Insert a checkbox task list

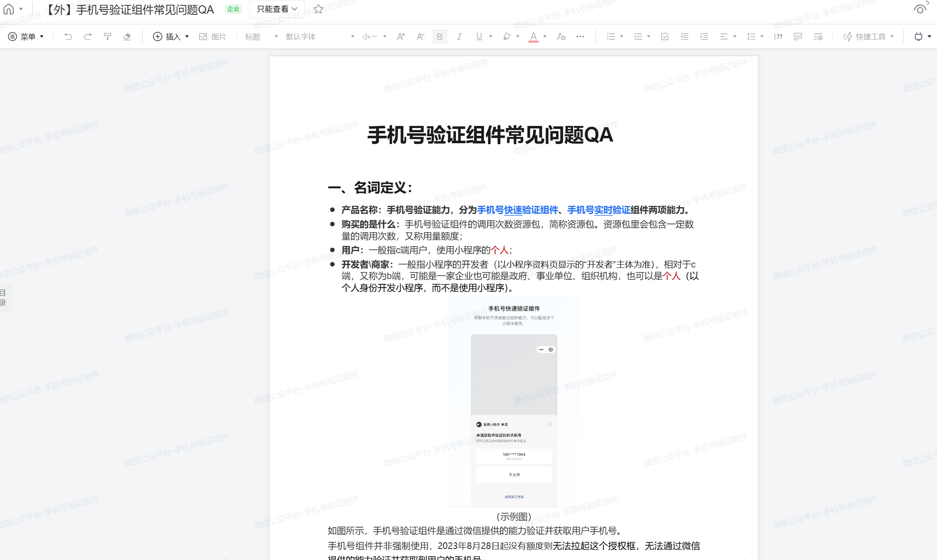[x=665, y=37]
